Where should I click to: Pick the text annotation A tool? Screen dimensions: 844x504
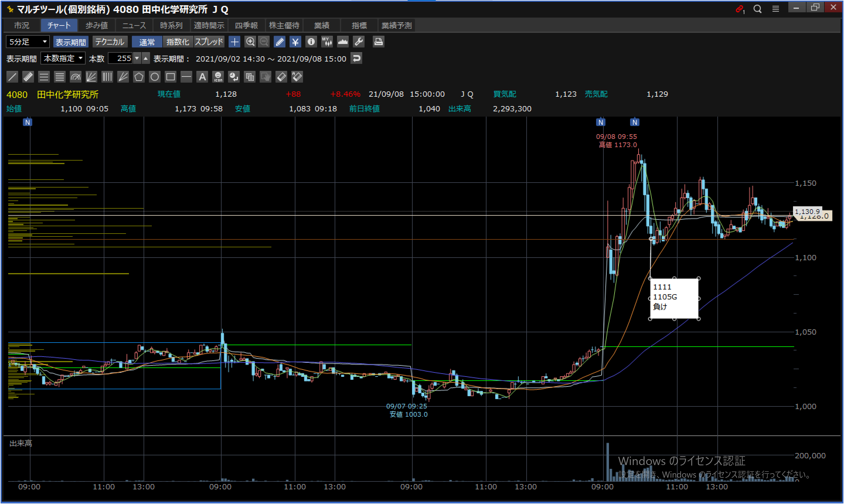coord(202,77)
